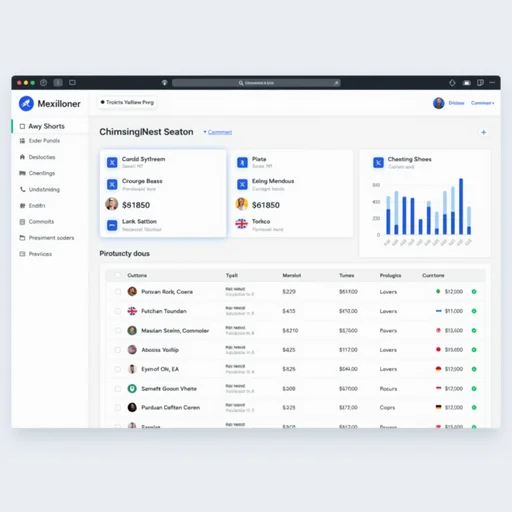Sort by the Cuttone column header
Viewport: 512px width, 512px height.
[137, 275]
